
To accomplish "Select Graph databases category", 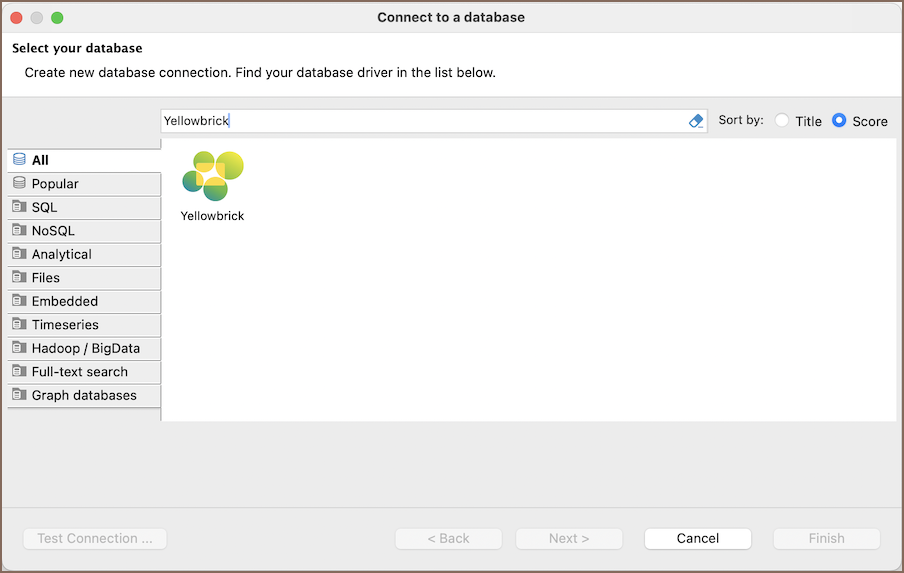I will click(84, 395).
